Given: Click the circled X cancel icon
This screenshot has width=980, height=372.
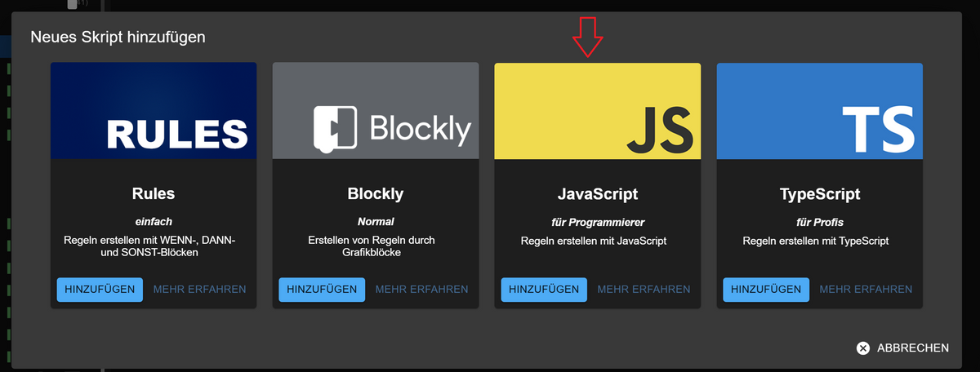Looking at the screenshot, I should click(863, 348).
